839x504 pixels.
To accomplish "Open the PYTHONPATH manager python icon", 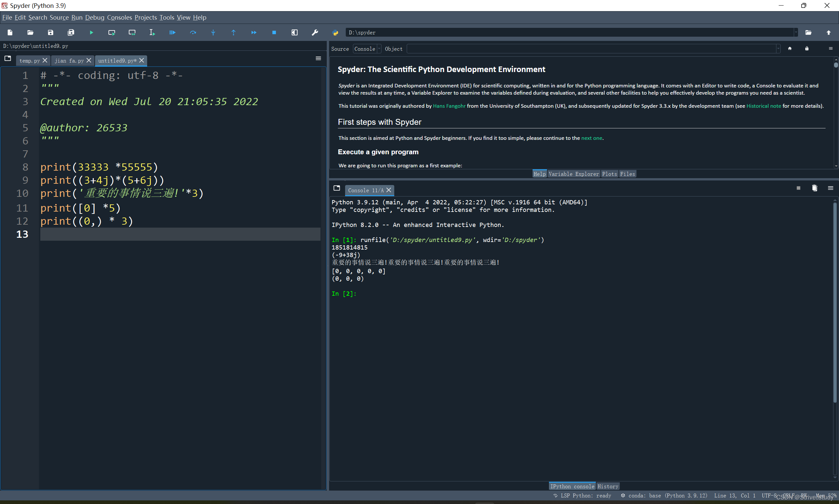I will tap(335, 33).
